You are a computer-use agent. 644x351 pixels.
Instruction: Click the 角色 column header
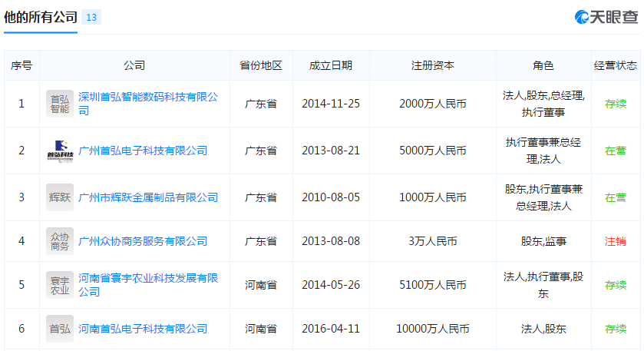pos(543,65)
